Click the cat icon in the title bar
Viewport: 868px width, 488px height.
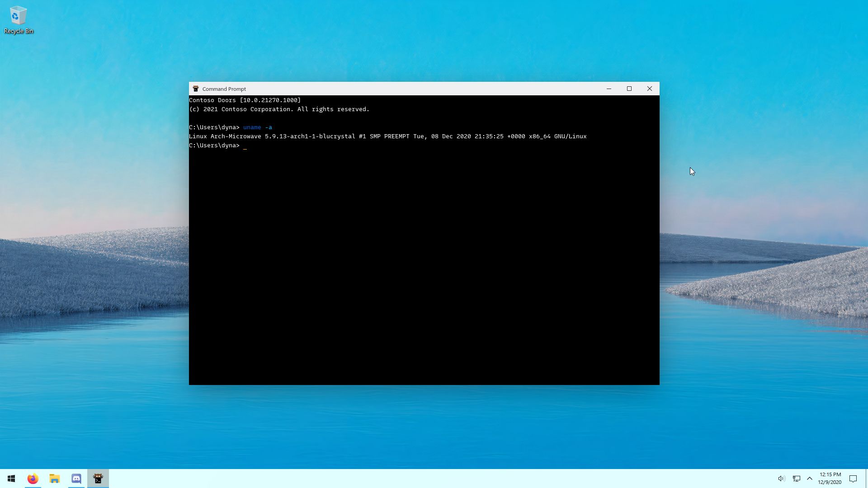click(x=196, y=89)
